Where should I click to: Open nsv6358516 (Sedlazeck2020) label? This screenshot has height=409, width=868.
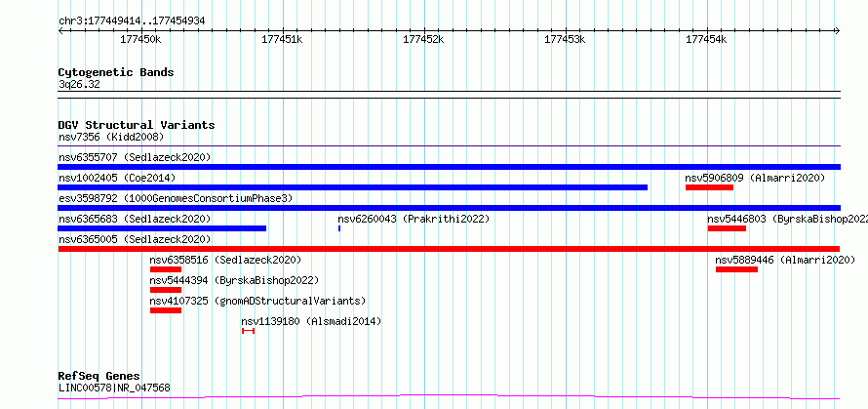[225, 260]
